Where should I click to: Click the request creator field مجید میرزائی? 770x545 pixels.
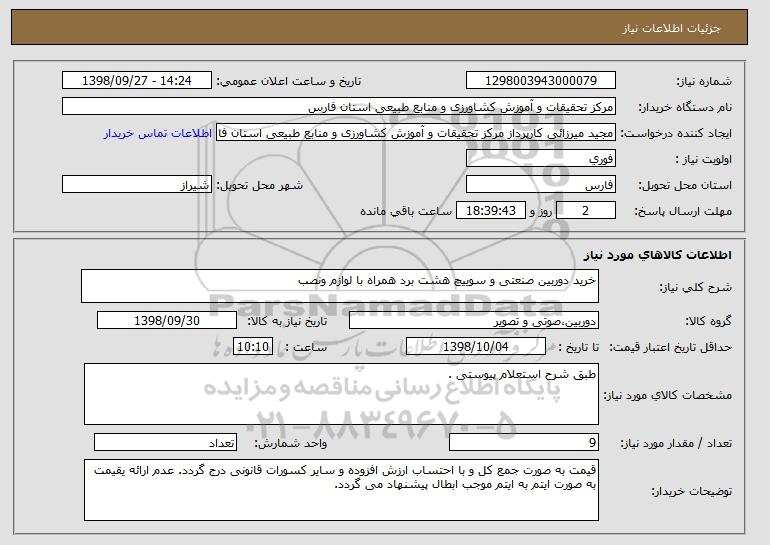[x=416, y=133]
